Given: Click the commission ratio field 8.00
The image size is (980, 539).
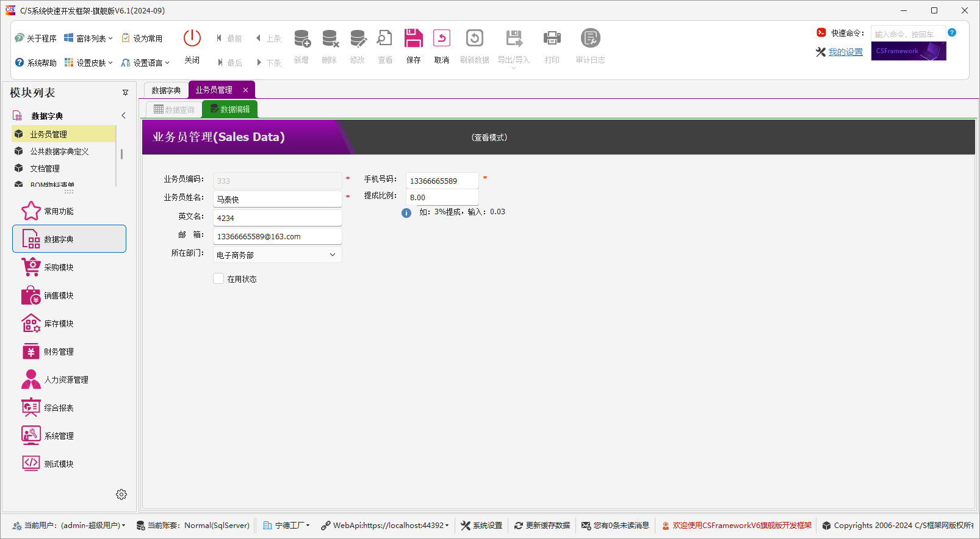Looking at the screenshot, I should click(x=442, y=197).
